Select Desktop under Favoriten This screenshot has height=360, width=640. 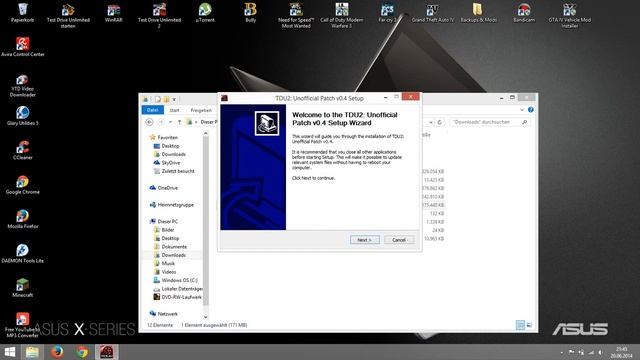(x=167, y=146)
